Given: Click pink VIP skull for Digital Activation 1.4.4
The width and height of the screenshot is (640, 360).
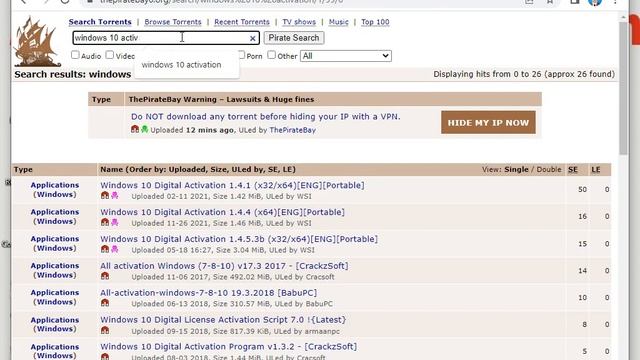Looking at the screenshot, I should pos(115,222).
